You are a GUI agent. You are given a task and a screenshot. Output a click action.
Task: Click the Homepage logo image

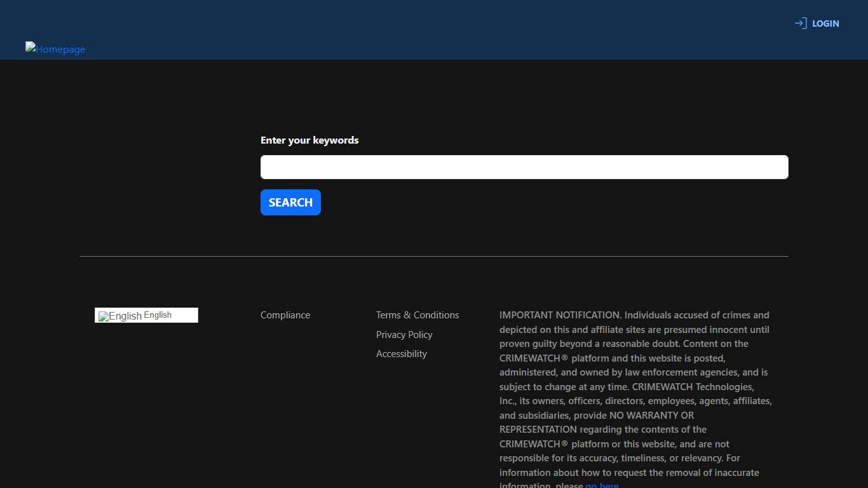click(55, 49)
